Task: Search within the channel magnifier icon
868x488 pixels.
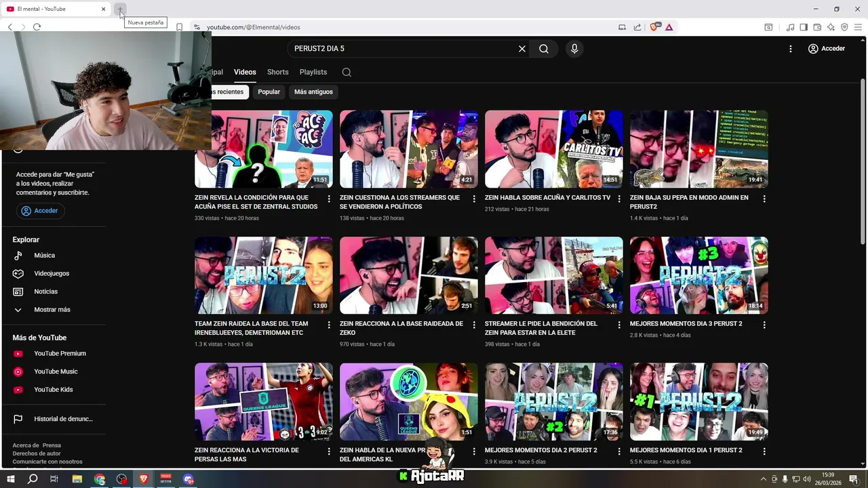Action: (347, 73)
